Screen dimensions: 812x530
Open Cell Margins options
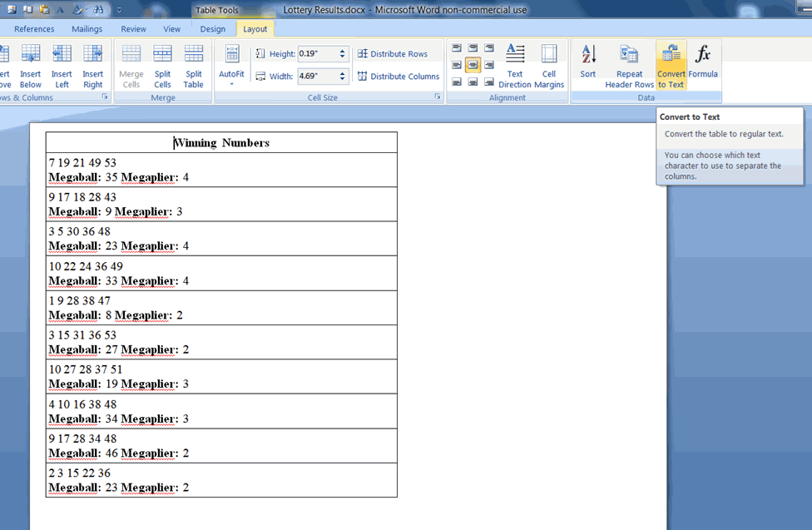point(549,67)
